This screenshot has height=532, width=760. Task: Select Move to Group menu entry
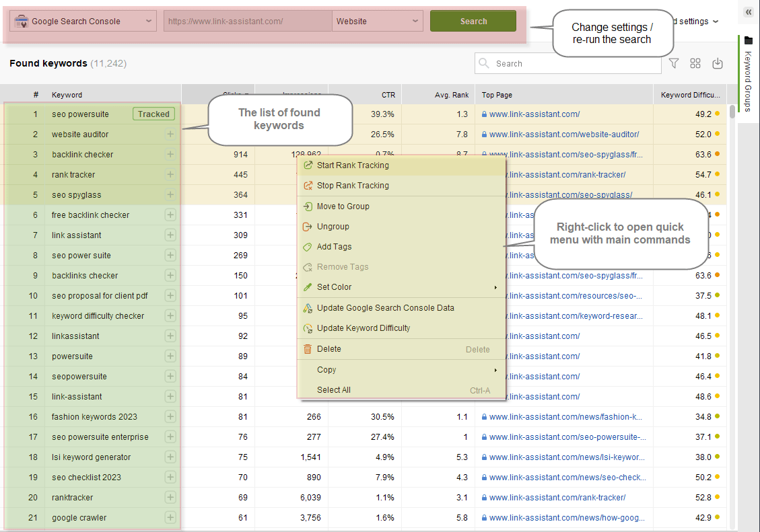pyautogui.click(x=401, y=206)
